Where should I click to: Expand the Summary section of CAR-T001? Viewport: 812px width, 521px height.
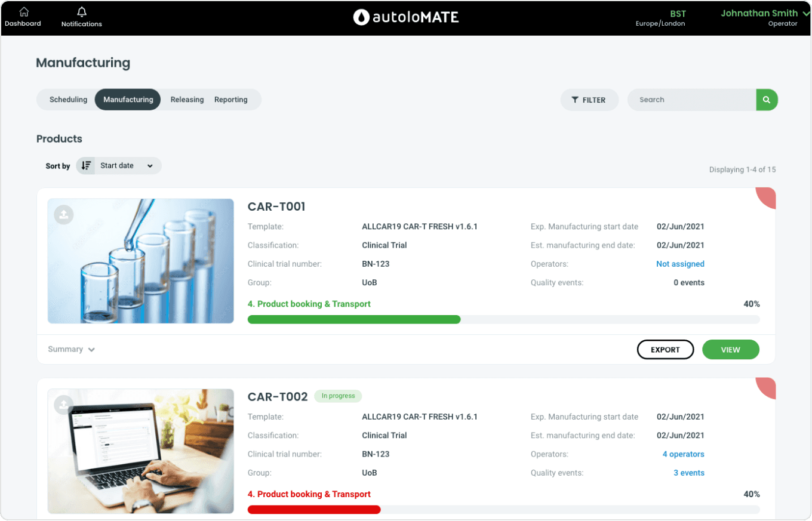72,349
